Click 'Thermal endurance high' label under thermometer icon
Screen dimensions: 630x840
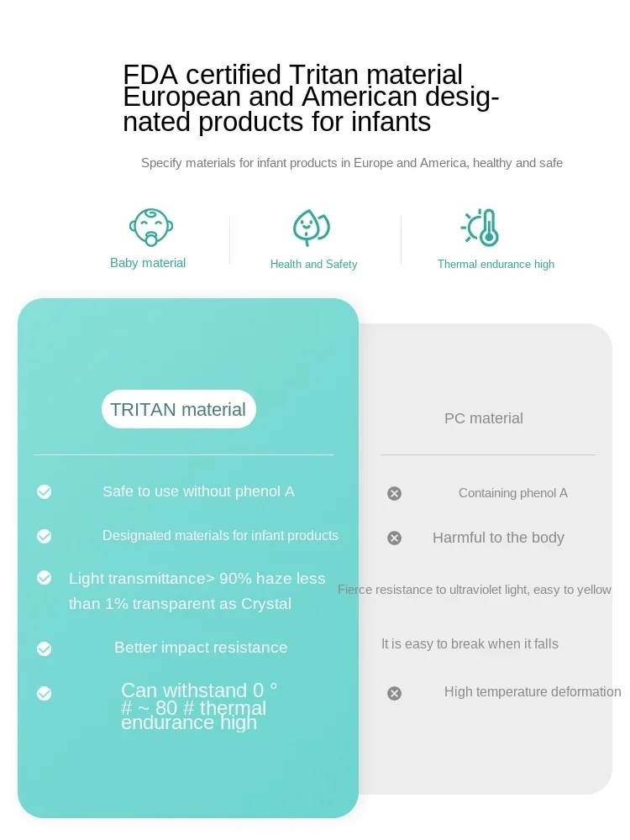pyautogui.click(x=496, y=264)
